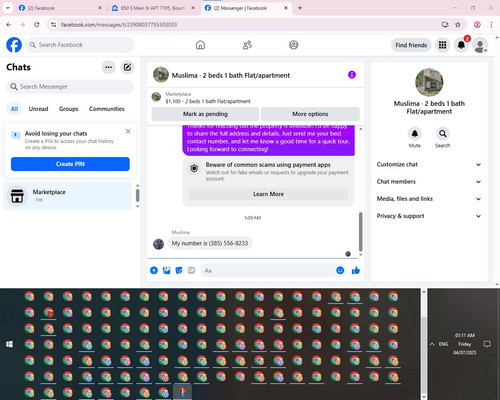This screenshot has height=400, width=500.
Task: Click the Facebook logo icon
Action: click(x=14, y=45)
